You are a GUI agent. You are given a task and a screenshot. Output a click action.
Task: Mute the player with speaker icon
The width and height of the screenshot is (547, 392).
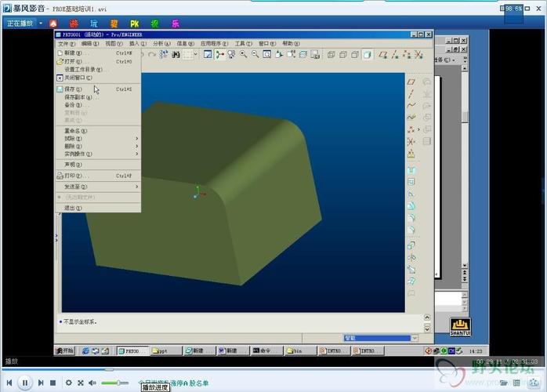(x=92, y=383)
